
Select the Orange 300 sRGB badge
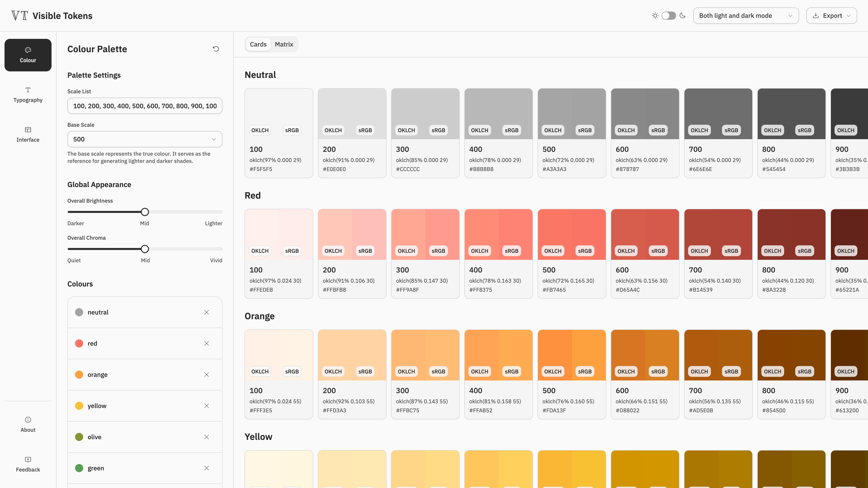click(x=438, y=371)
